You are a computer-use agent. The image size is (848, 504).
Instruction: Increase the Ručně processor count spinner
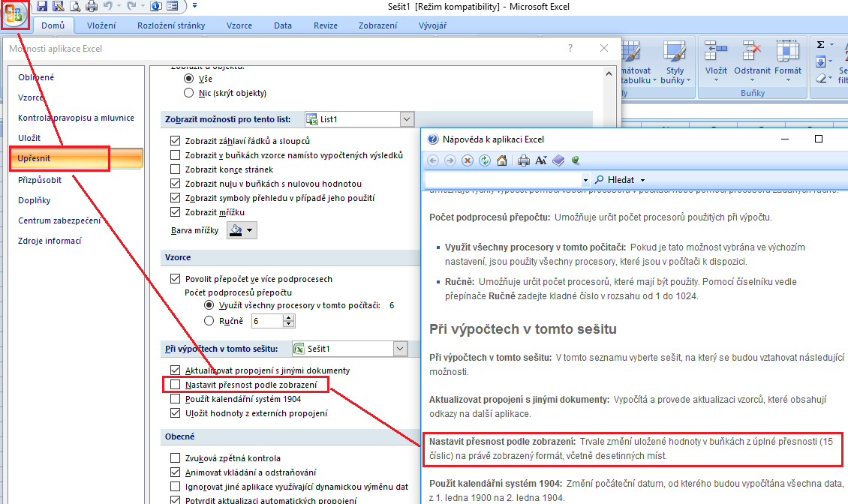(x=289, y=318)
